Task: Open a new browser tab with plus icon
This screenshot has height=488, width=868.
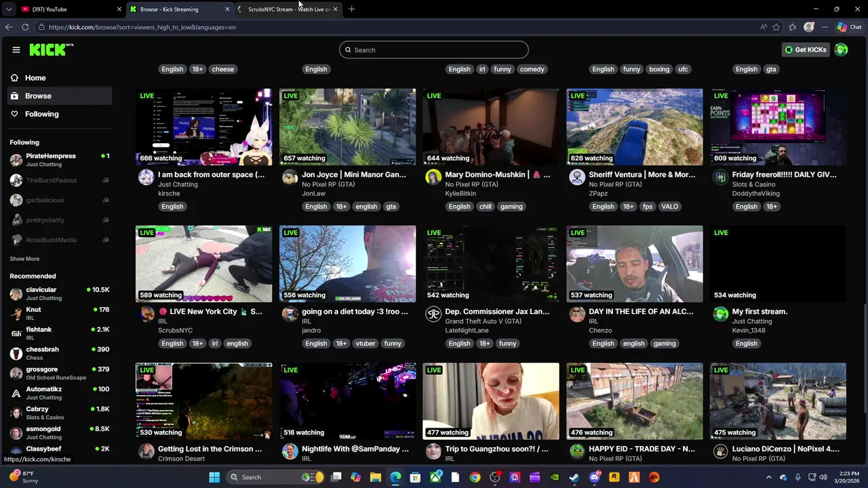Action: (351, 9)
